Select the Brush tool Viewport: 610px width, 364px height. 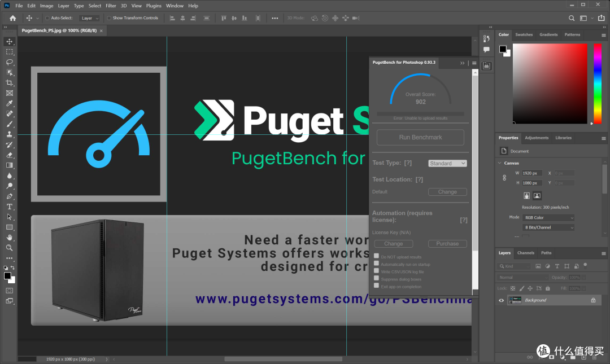tap(10, 124)
